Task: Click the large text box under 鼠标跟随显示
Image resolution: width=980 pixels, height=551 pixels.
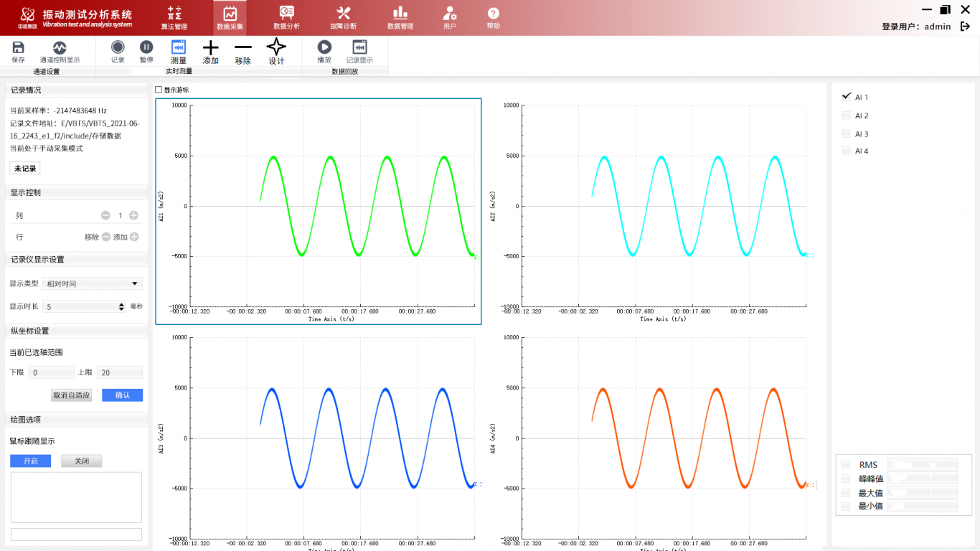Action: [76, 497]
